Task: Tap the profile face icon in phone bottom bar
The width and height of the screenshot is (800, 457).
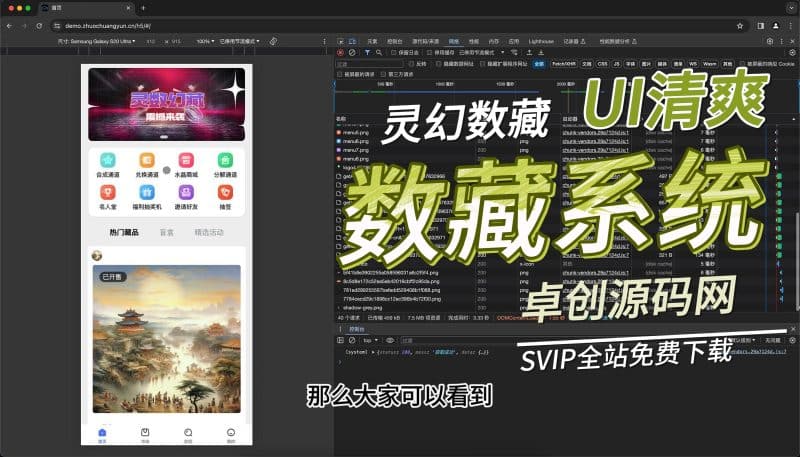Action: point(231,432)
